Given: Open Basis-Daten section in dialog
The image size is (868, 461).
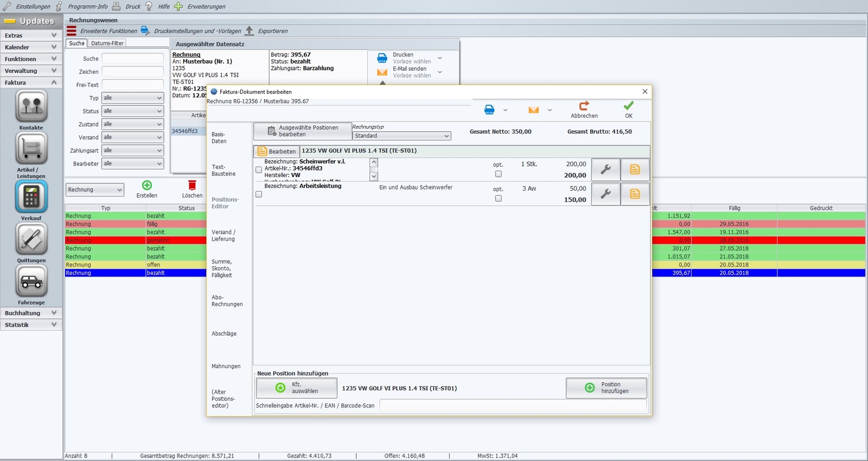Looking at the screenshot, I should click(219, 137).
